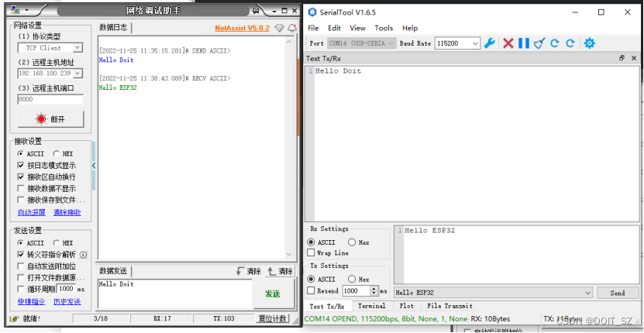Screen dimensions: 644x333
Task: Toggle 接收区自动换行 checkbox
Action: [20, 177]
